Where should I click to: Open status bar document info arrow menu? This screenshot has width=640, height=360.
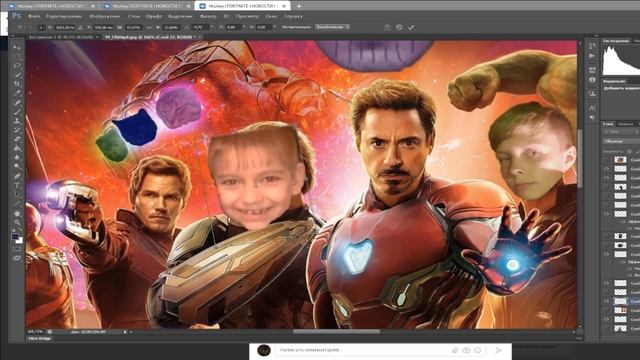[x=125, y=332]
